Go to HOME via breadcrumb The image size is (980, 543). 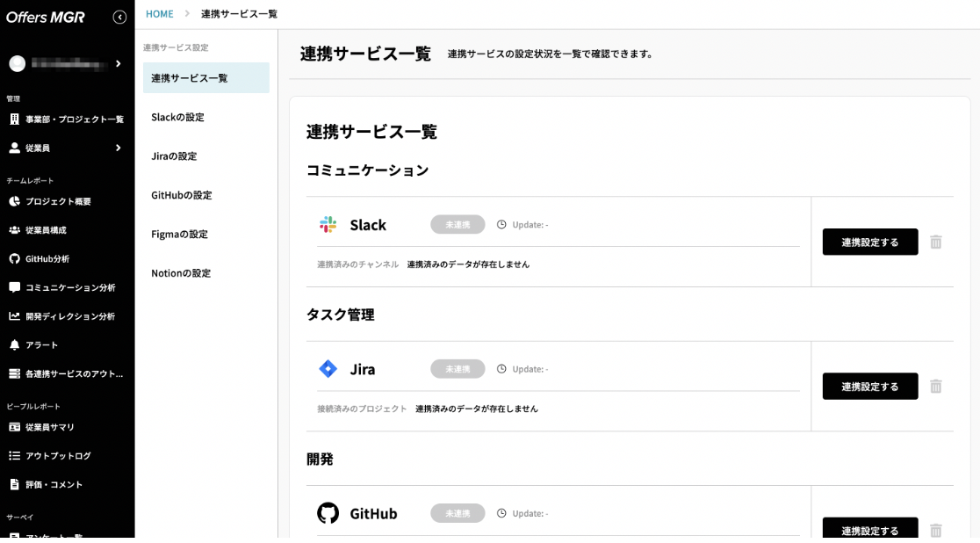159,14
